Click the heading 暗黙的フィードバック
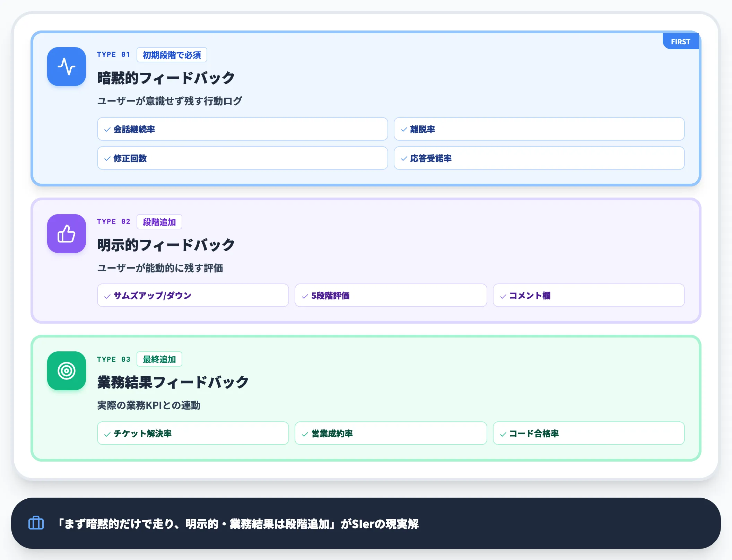Screen dimensions: 732x560 click(x=166, y=78)
